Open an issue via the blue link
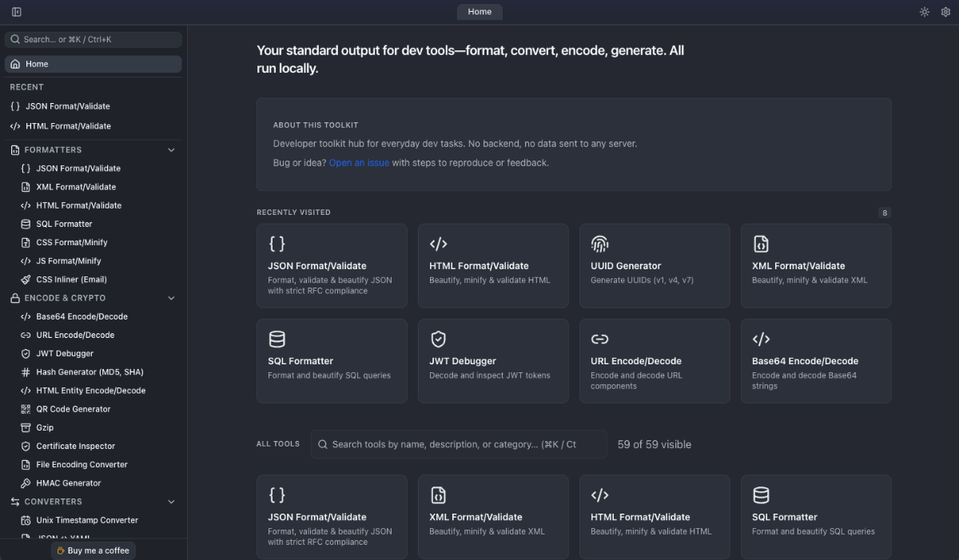 click(x=359, y=162)
